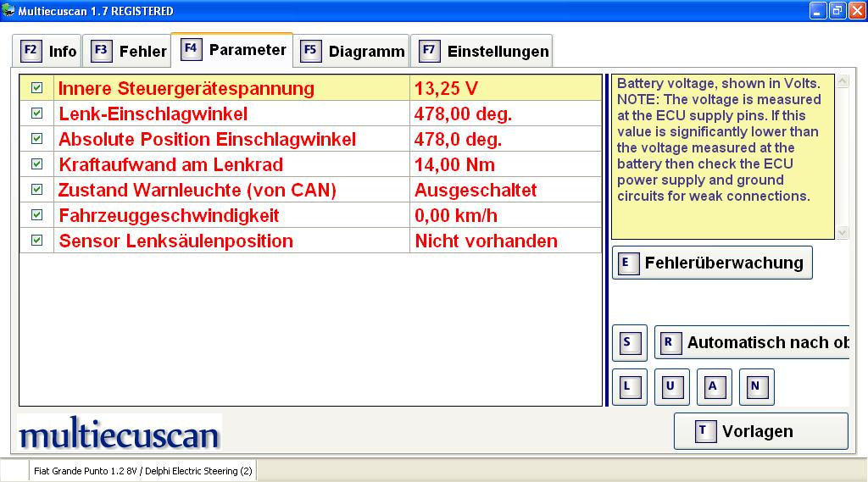Click the L shortcut button
This screenshot has width=868, height=482.
(629, 387)
